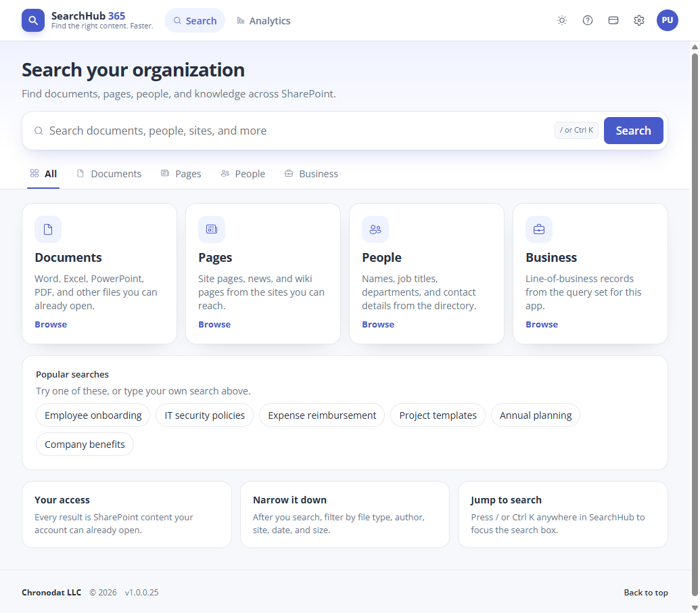The height and width of the screenshot is (613, 700).
Task: Switch to the People tab
Action: (x=243, y=174)
